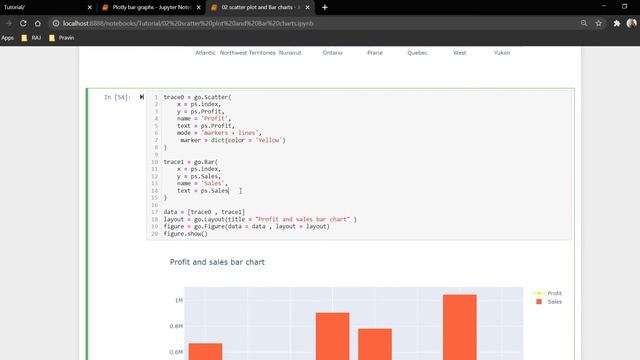Restore the browser window size
640x360 pixels.
tap(624, 6)
